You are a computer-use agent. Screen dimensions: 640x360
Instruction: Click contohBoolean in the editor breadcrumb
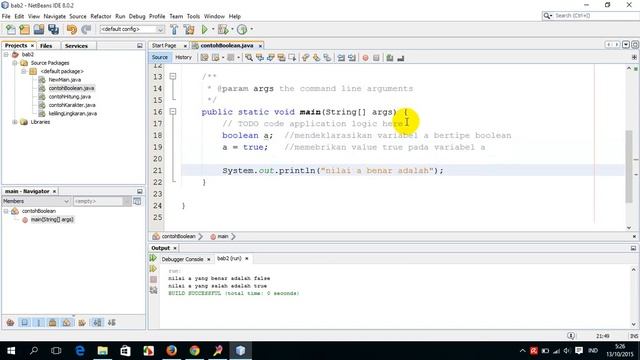pyautogui.click(x=178, y=236)
